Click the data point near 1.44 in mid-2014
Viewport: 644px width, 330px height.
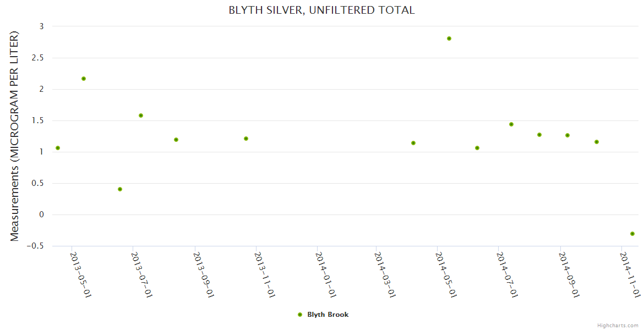511,124
